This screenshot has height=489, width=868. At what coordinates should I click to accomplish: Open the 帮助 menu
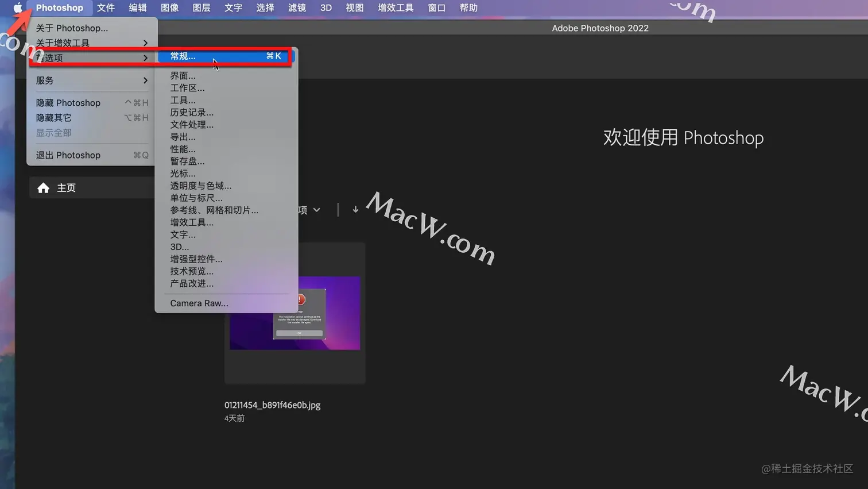468,7
